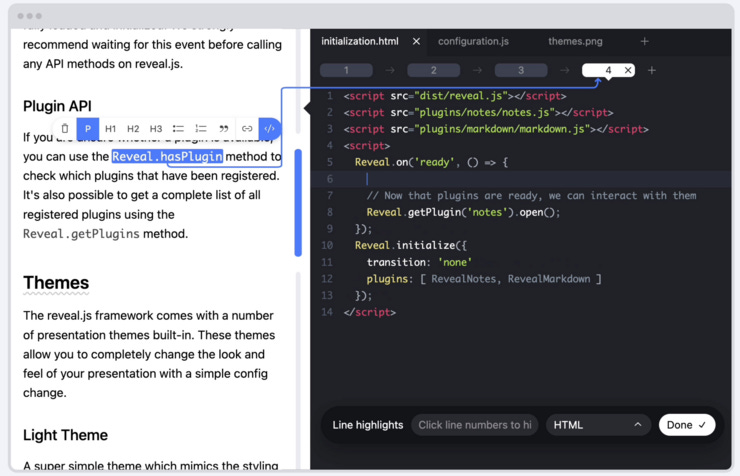
Task: Set block to paragraph with P button
Action: click(88, 128)
